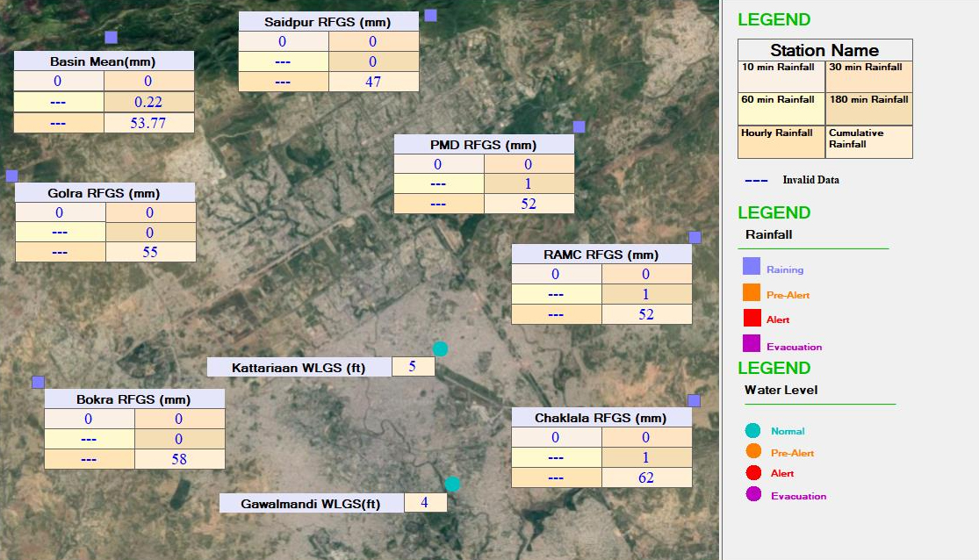
Task: Select the Kattariaan water level value field
Action: (413, 367)
